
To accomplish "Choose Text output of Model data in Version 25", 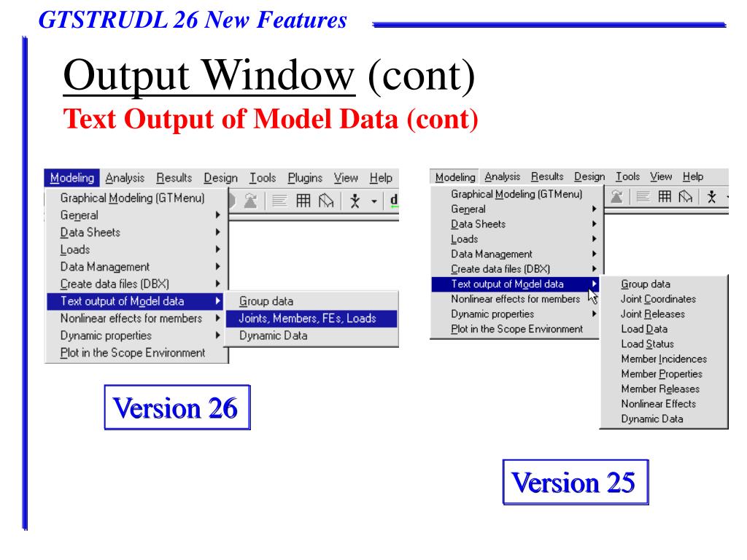I will pos(516,284).
